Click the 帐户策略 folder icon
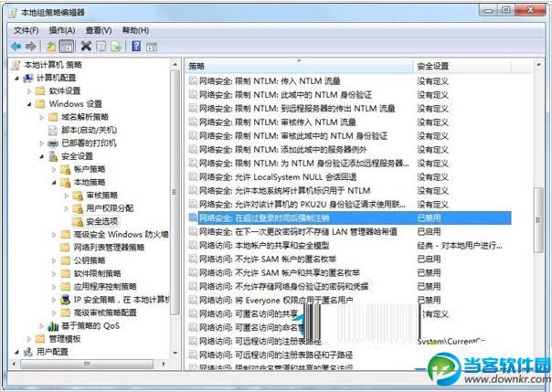 [66, 170]
